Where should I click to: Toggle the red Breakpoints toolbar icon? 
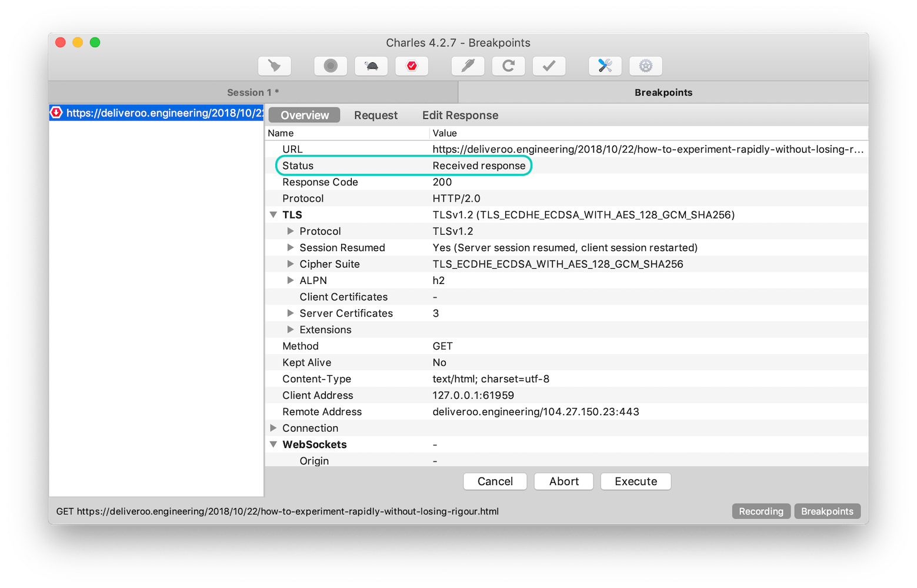click(x=412, y=66)
